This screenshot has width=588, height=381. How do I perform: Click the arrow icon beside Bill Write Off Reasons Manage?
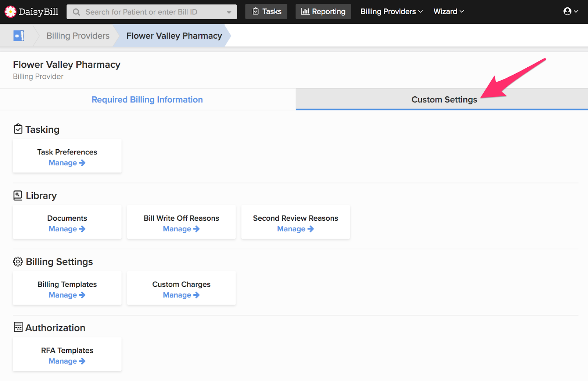pyautogui.click(x=197, y=229)
